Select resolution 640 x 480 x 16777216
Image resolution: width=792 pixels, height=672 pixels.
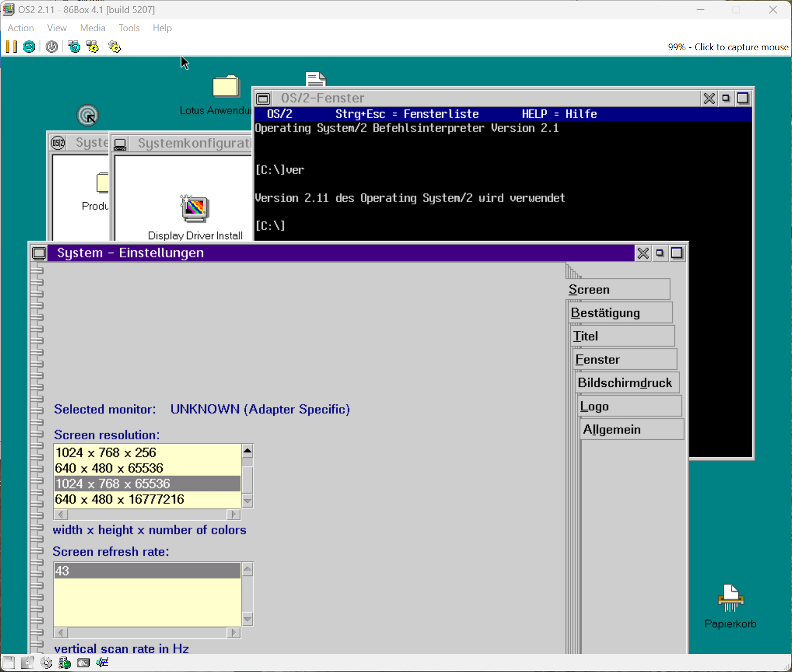148,499
